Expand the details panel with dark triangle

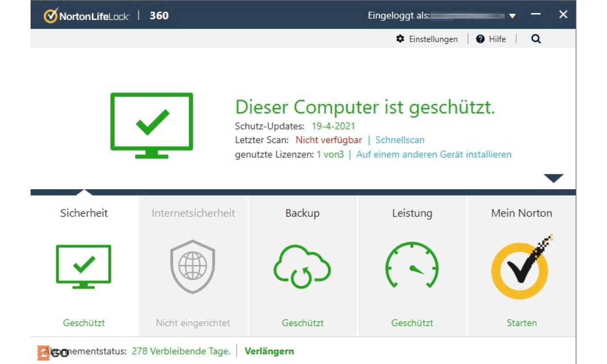(553, 178)
